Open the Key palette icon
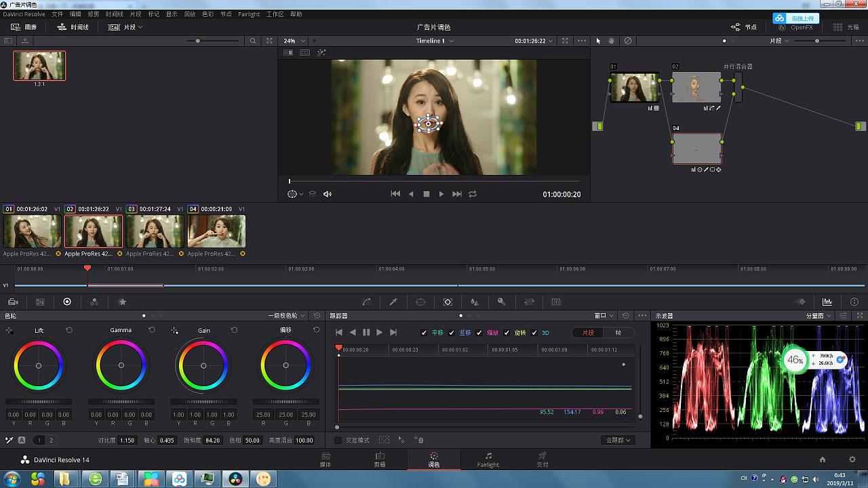 point(502,302)
